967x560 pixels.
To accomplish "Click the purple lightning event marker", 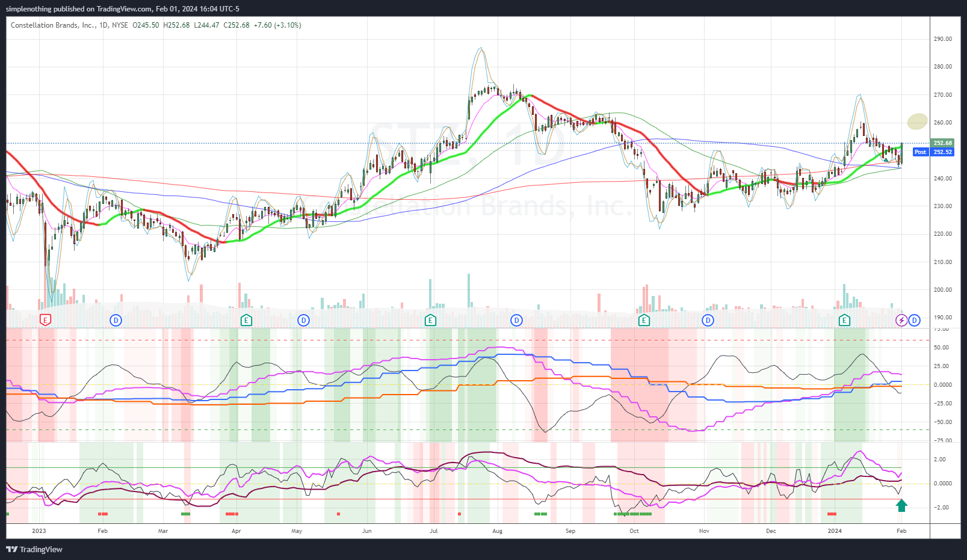I will click(901, 320).
